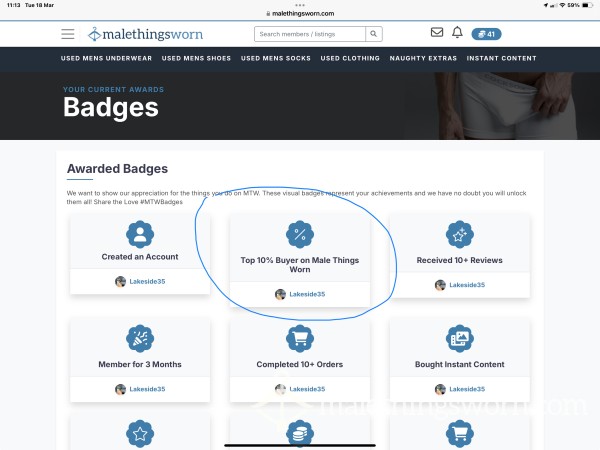
Task: Click the 'Awarded Badges' heading
Action: tap(117, 169)
